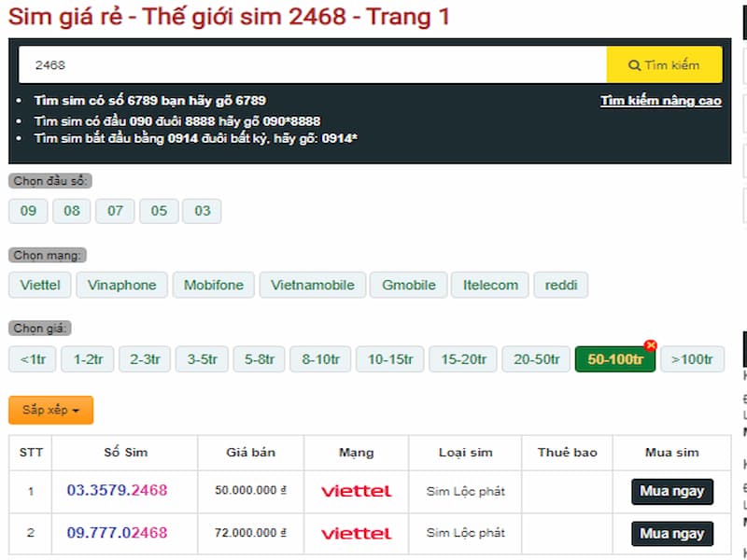Select number prefix 05
Image resolution: width=747 pixels, height=560 pixels.
(x=159, y=211)
